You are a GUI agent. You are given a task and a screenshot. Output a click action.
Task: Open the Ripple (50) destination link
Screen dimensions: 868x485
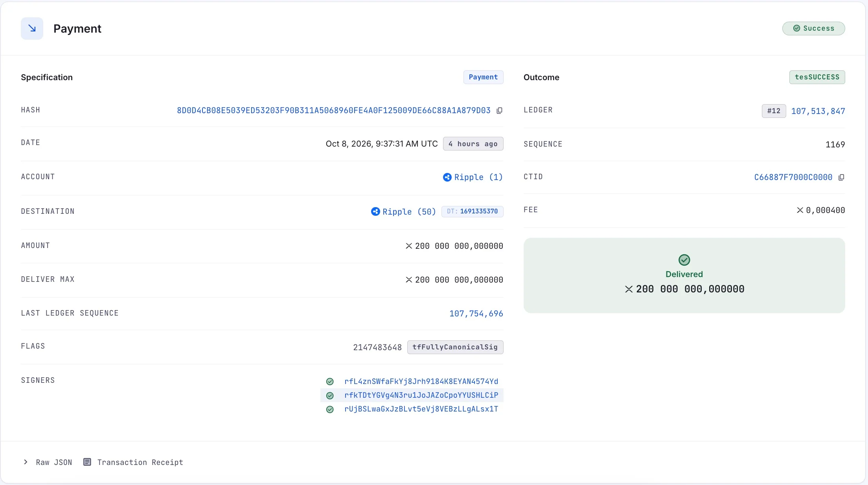pos(409,211)
